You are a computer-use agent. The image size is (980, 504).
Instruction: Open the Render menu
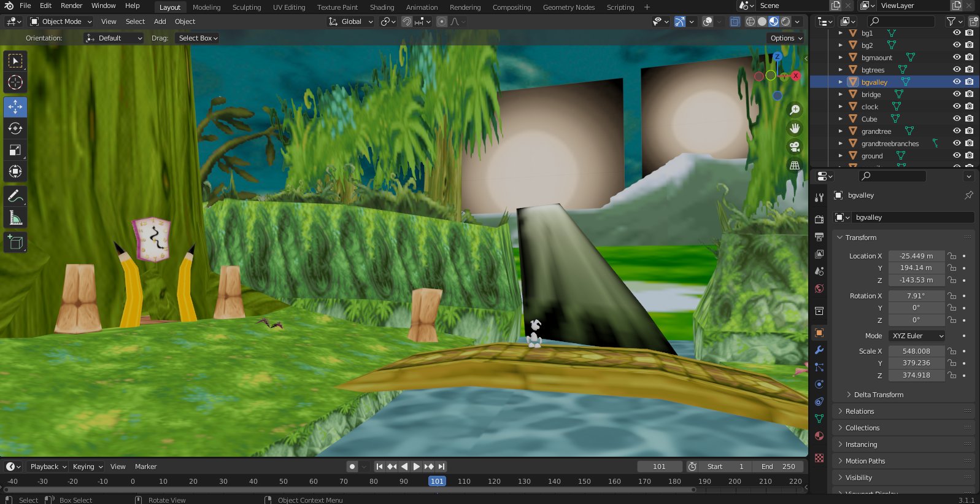71,6
